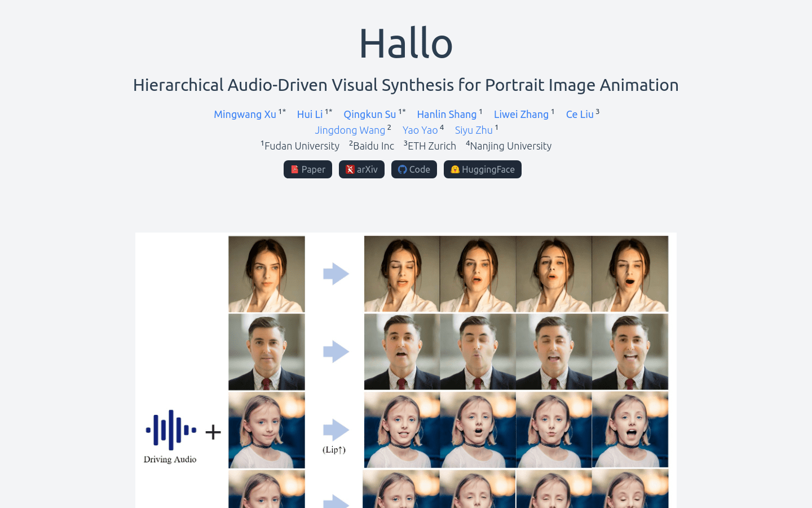Click the PDF icon in Paper button

[x=294, y=169]
